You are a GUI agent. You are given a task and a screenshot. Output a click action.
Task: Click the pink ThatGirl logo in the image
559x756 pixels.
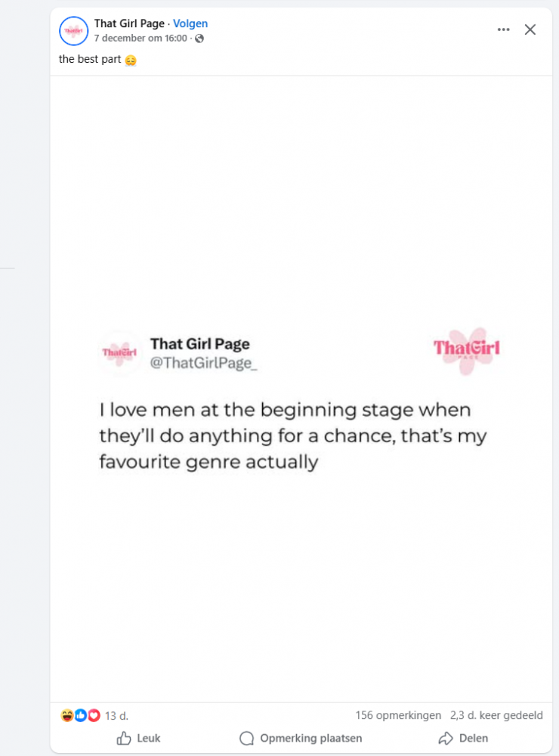click(466, 349)
